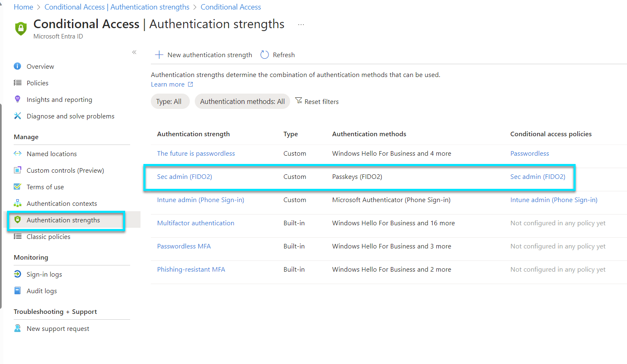The height and width of the screenshot is (364, 627).
Task: Click the green shield icon beside Conditional Access title
Action: coord(21,29)
